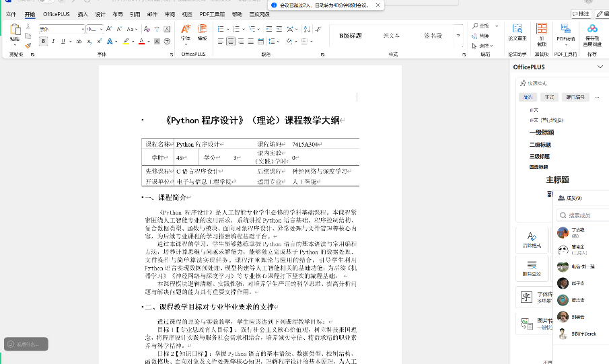This screenshot has height=364, width=609.
Task: Toggle center paragraph alignment
Action: pos(231,41)
